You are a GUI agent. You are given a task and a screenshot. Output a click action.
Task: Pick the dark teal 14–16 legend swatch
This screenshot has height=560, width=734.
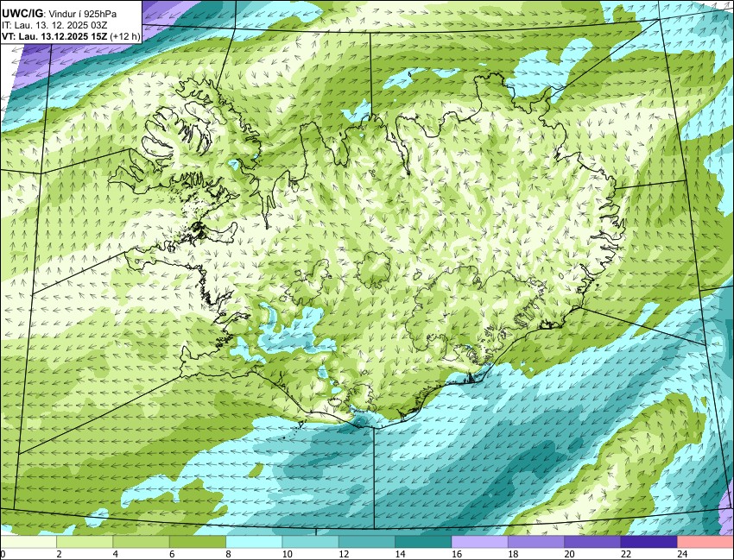pyautogui.click(x=423, y=542)
